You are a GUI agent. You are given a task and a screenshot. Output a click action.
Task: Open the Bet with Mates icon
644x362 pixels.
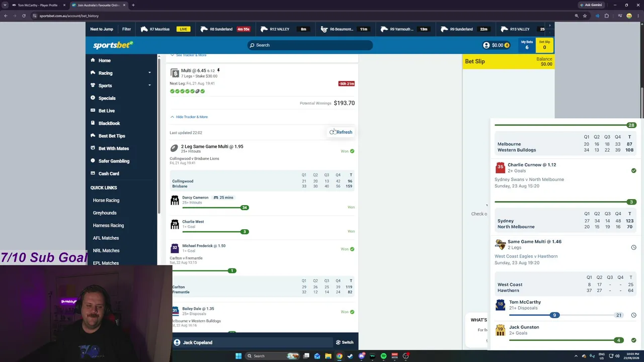point(93,148)
